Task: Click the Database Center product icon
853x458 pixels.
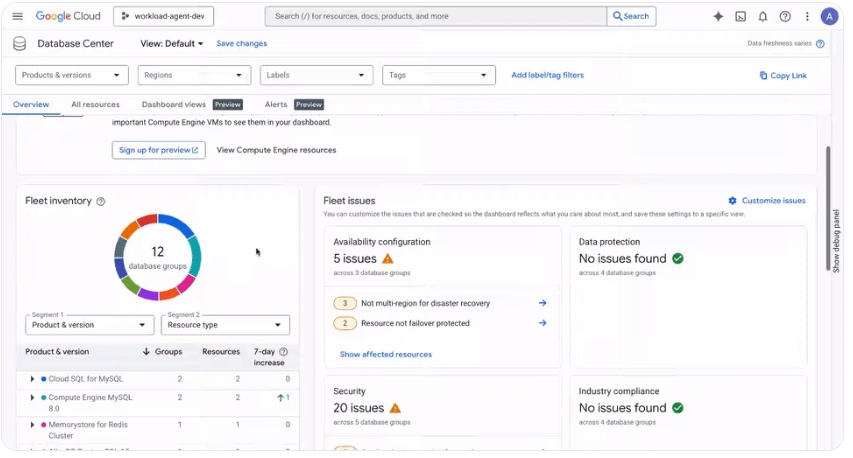Action: point(20,44)
